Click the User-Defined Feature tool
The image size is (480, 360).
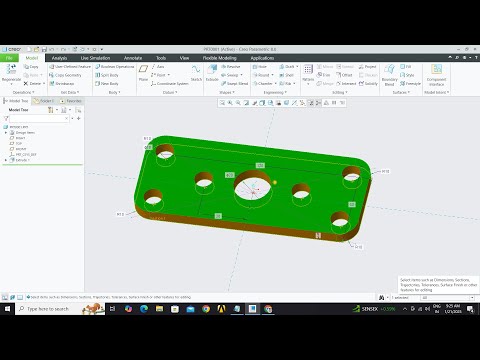70,67
